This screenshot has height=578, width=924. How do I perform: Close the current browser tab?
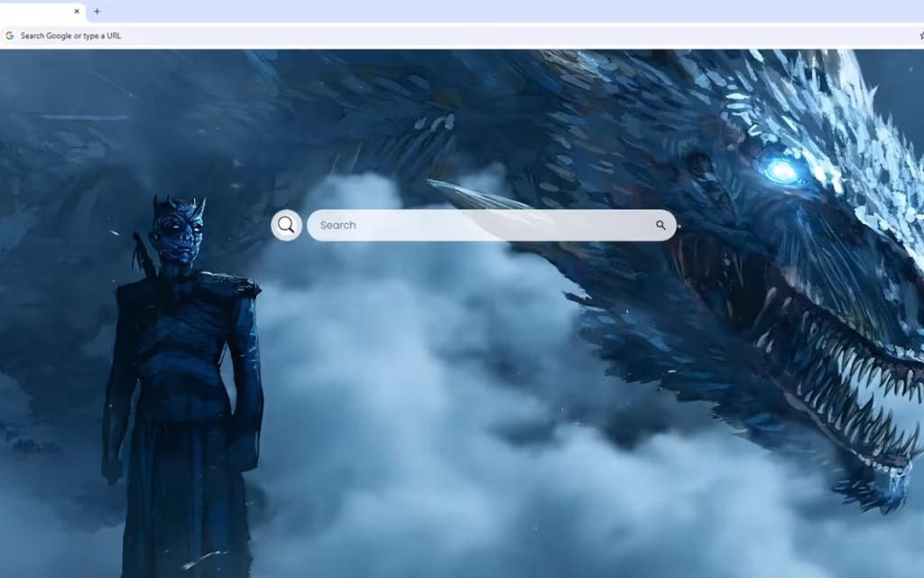tap(77, 11)
